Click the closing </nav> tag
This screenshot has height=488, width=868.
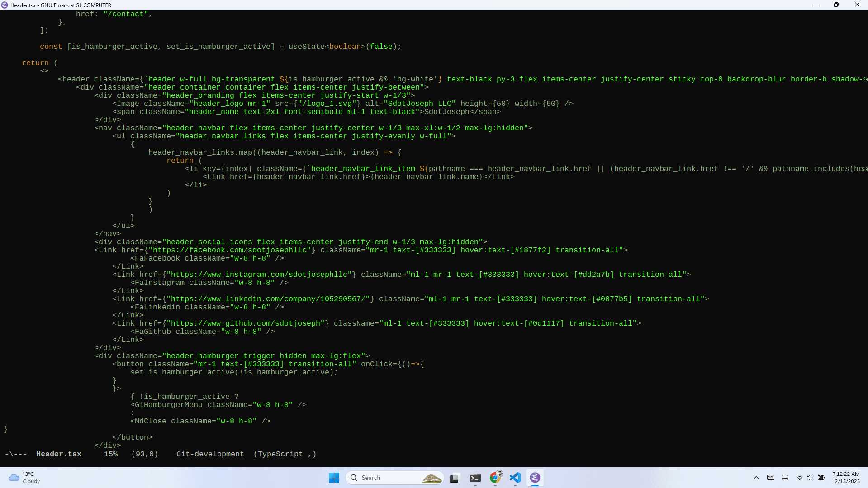point(108,234)
